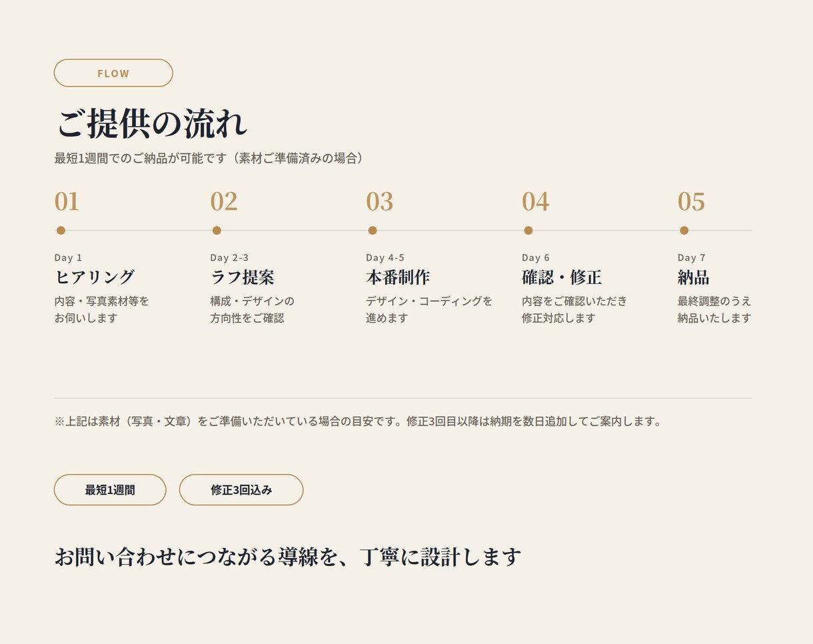Screen dimensions: 813x644
Task: Click the step number 03
Action: coord(380,201)
